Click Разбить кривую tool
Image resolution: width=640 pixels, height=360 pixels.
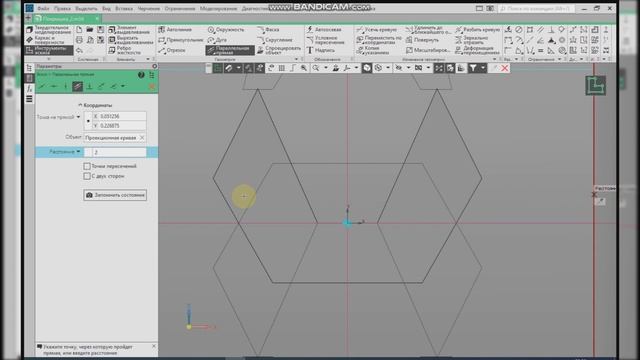(x=478, y=30)
